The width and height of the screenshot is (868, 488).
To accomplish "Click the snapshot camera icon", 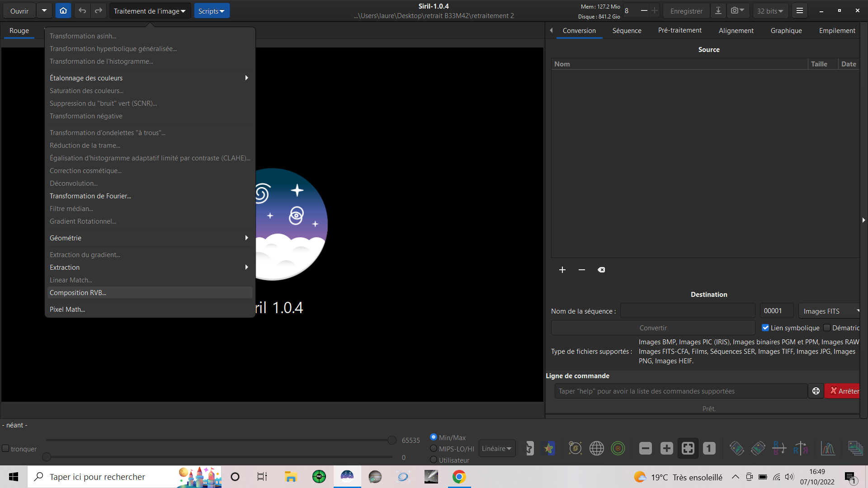I will pos(734,11).
